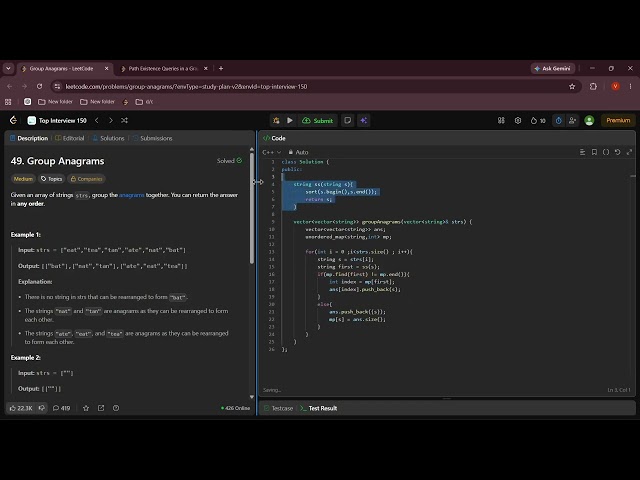Viewport: 640px width, 480px height.
Task: Open the anagrams definition link
Action: 131,195
